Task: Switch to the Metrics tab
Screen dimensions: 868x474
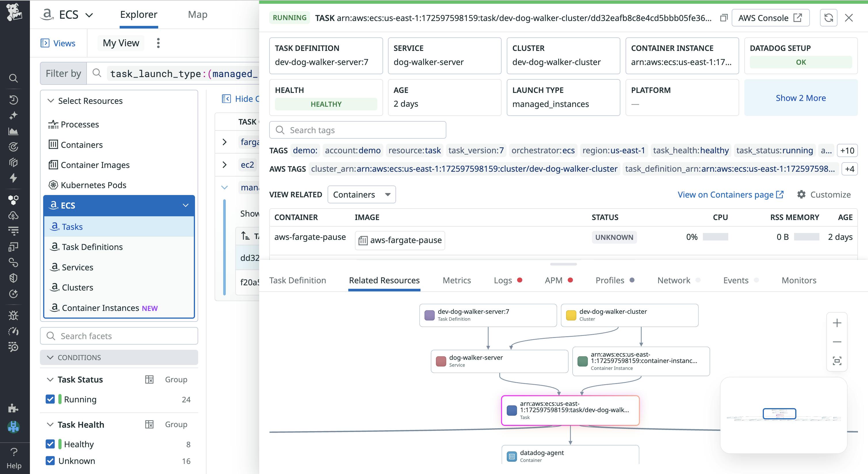Action: 456,280
